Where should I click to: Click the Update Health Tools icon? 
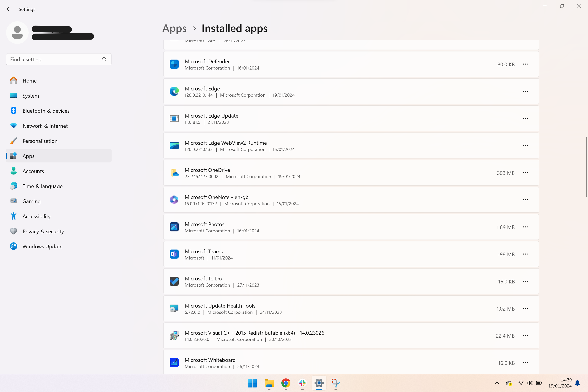point(174,309)
